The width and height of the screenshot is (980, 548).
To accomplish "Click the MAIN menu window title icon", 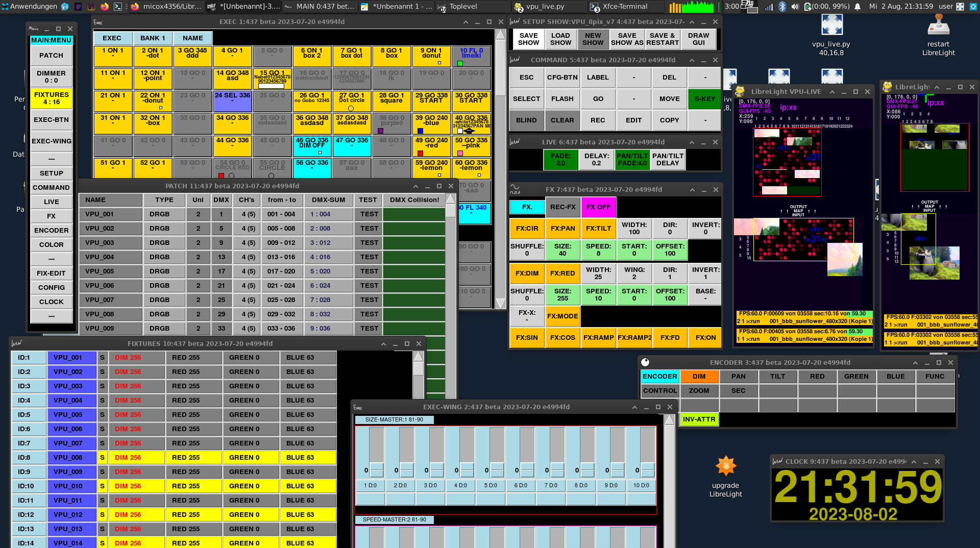I will tap(33, 29).
